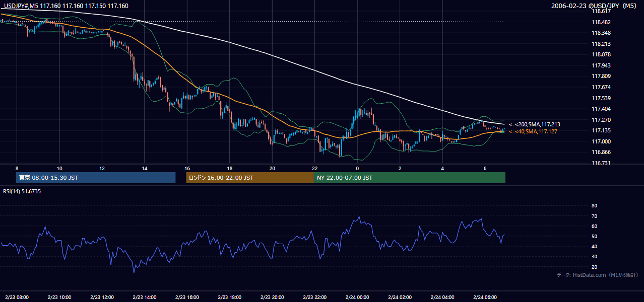
Task: Click the 東京 08:00-15:30 JST session bar
Action: coord(96,178)
